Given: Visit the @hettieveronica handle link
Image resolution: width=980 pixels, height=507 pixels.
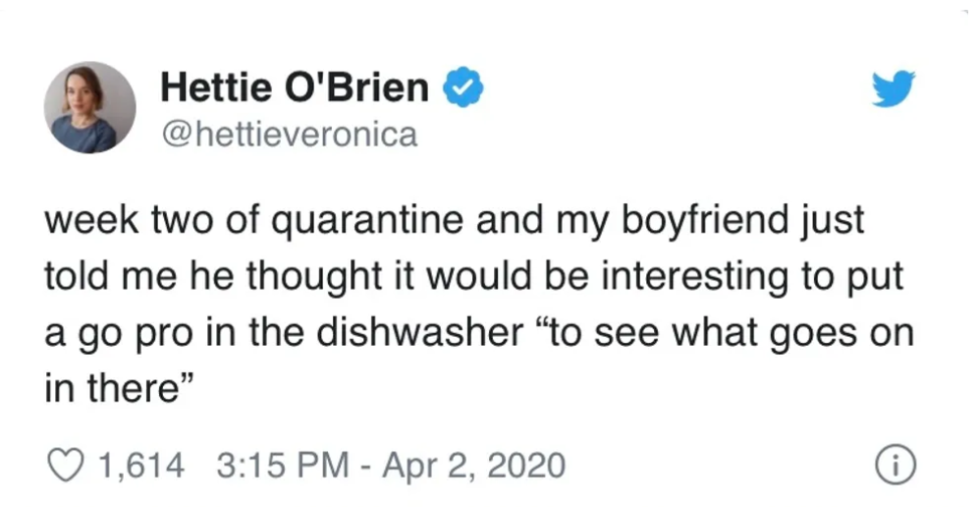Looking at the screenshot, I should (x=289, y=134).
